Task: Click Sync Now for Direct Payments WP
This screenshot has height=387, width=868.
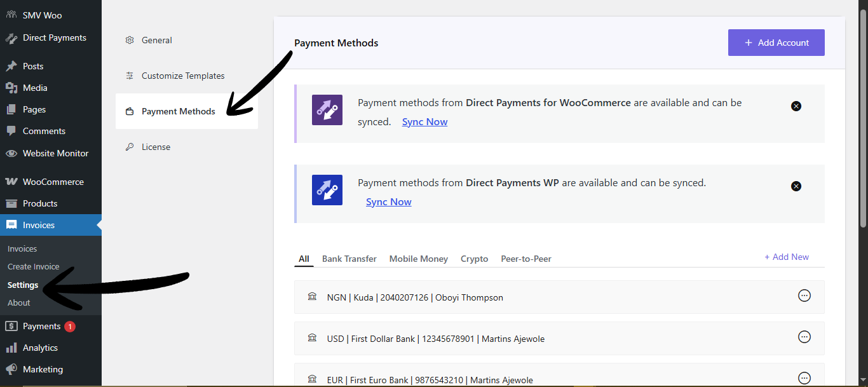Action: coord(388,201)
